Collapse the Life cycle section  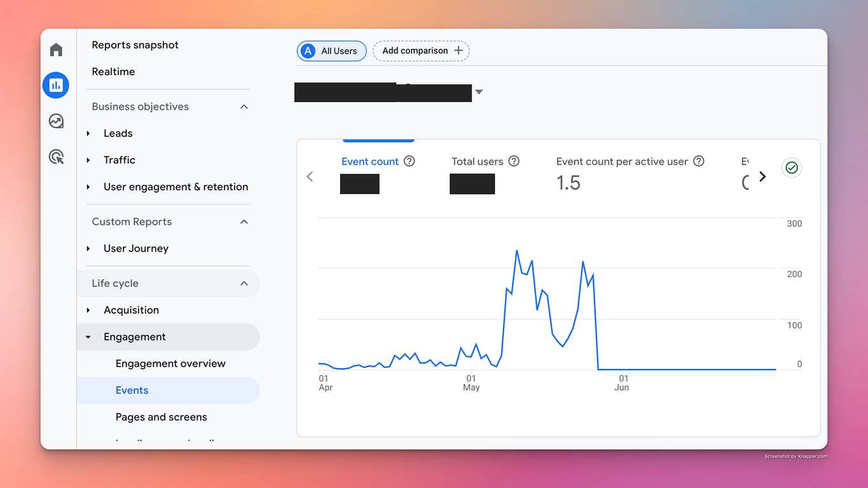point(244,283)
